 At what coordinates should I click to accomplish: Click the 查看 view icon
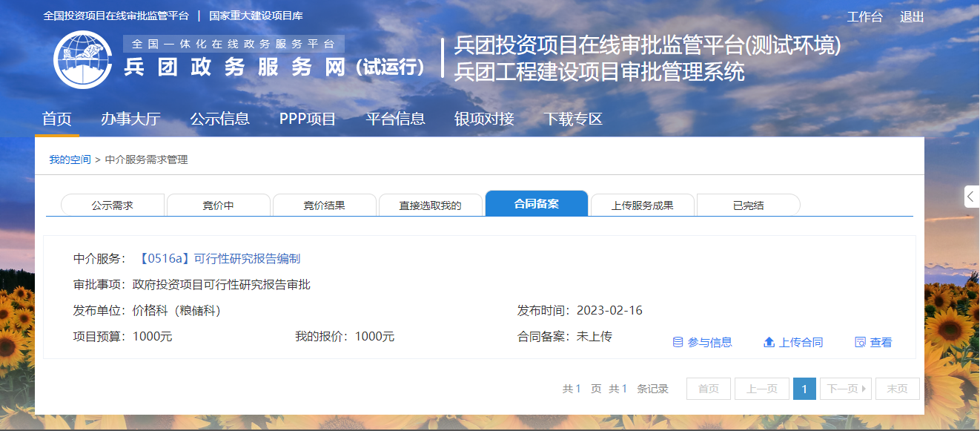(860, 342)
